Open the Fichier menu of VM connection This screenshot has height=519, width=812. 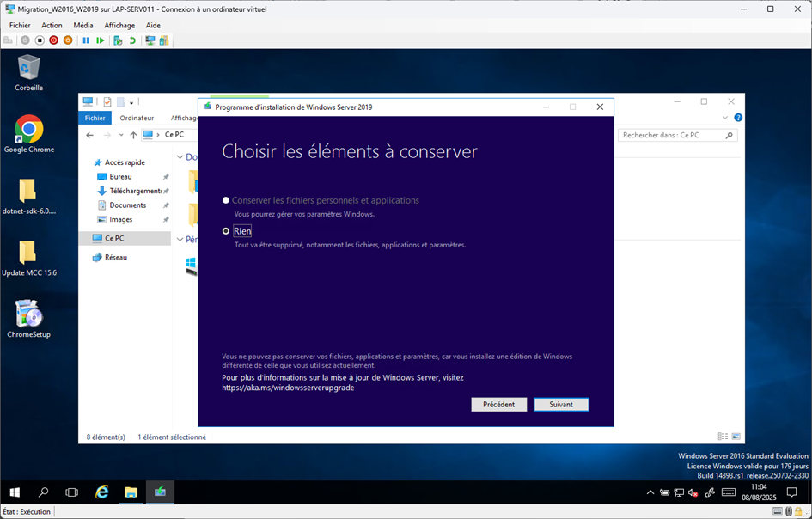click(20, 26)
